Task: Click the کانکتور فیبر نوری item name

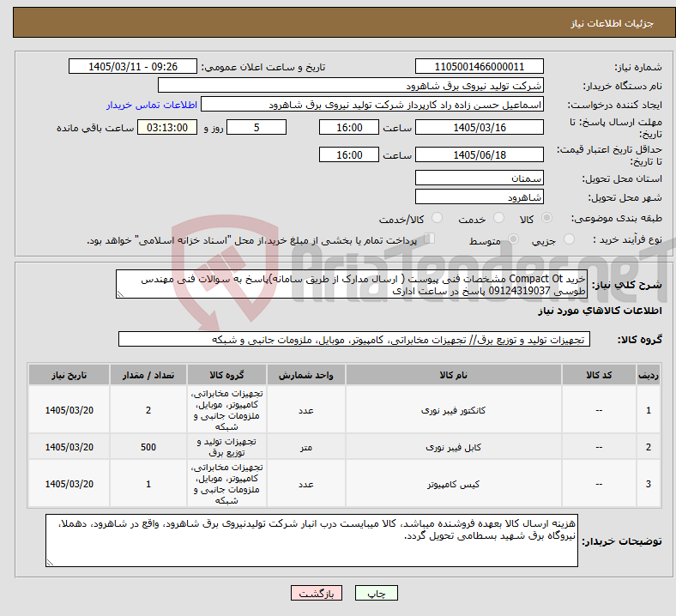Action: click(x=454, y=410)
